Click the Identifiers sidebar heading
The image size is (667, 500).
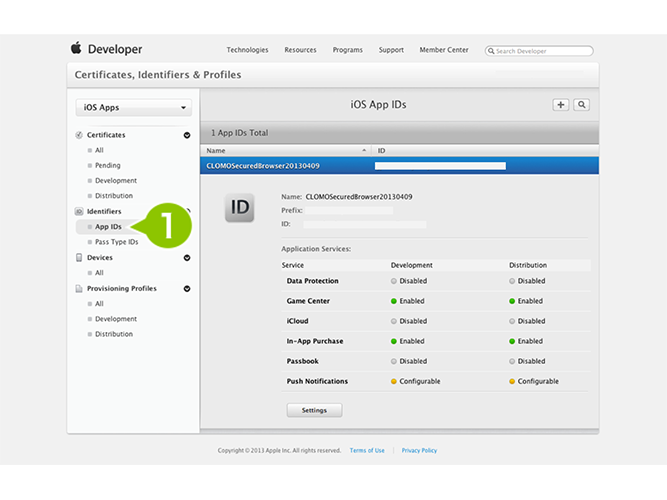(x=104, y=211)
